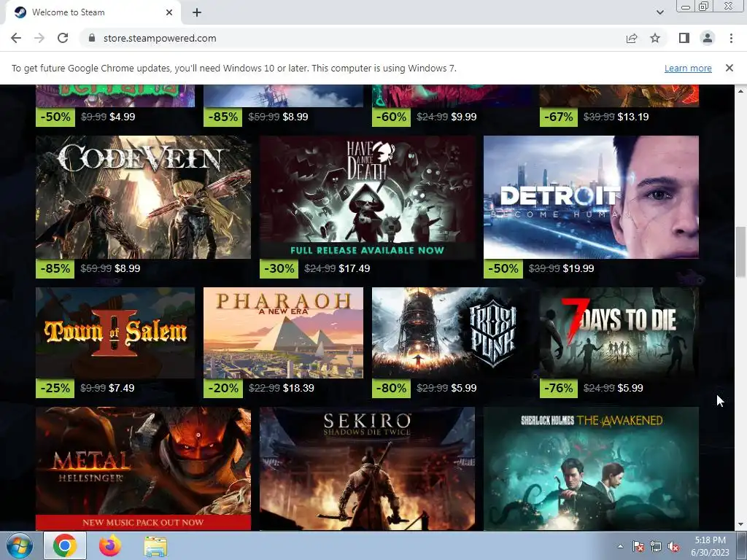The height and width of the screenshot is (560, 747).
Task: Click the -60% badge with $9.99 price
Action: coord(391,117)
